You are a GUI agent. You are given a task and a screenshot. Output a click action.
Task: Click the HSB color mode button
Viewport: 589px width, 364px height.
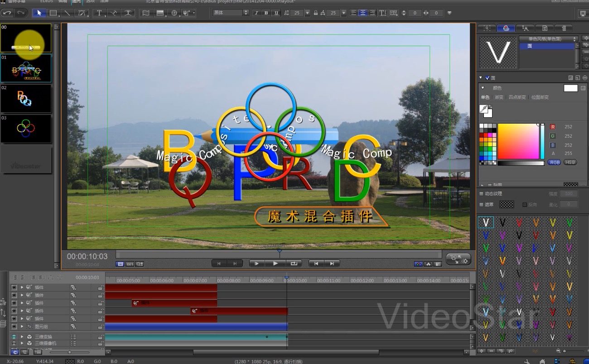coord(570,163)
